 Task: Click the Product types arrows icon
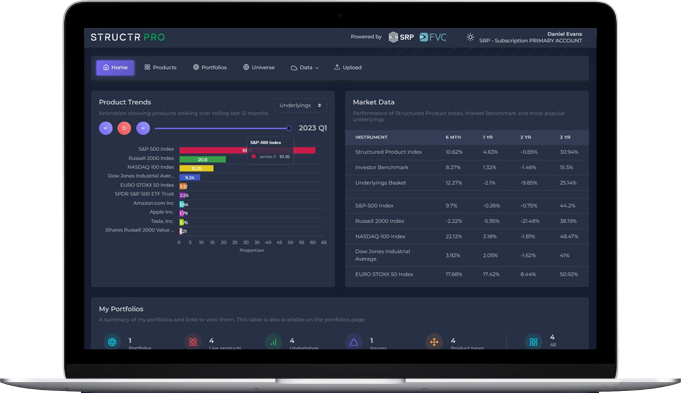click(434, 342)
